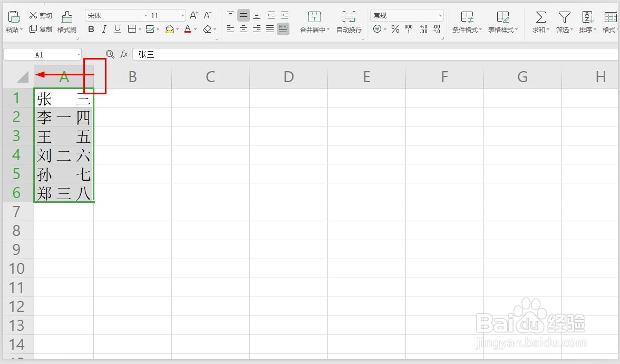Image resolution: width=620 pixels, height=364 pixels.
Task: Click Wrap Text (自动换行) button
Action: point(349,22)
